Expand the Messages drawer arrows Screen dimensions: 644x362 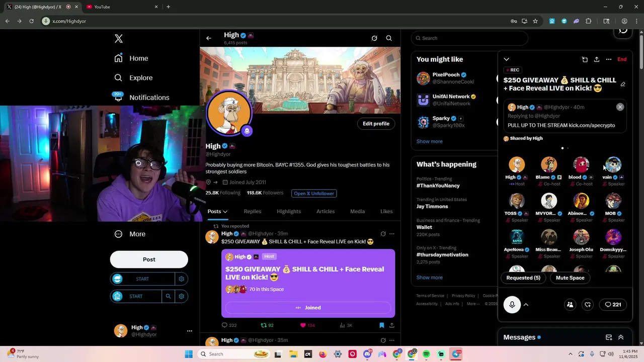point(621,337)
